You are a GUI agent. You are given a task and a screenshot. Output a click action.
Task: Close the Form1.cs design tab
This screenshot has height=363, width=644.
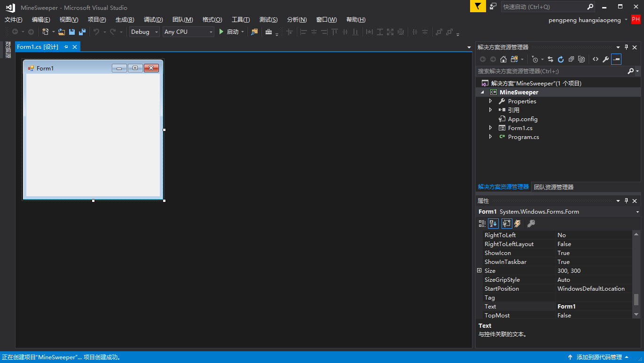[75, 47]
